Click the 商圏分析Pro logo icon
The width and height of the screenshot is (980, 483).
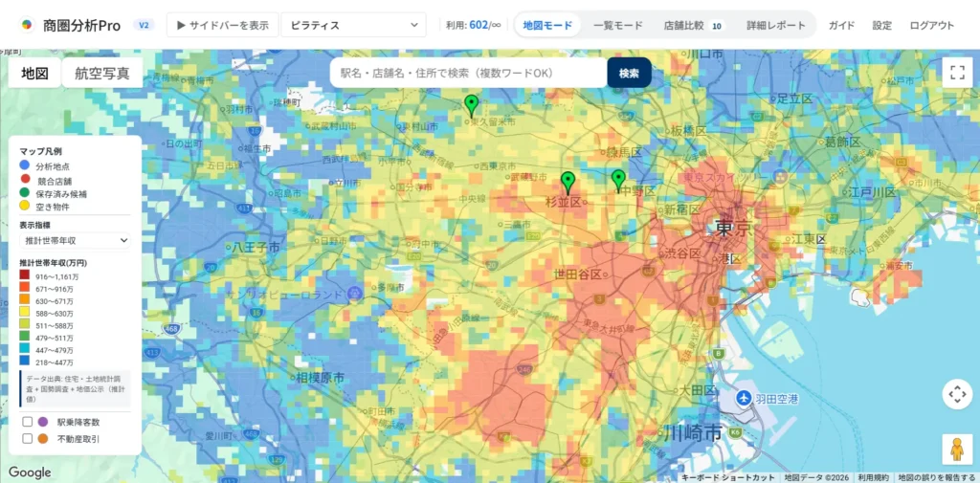[27, 25]
